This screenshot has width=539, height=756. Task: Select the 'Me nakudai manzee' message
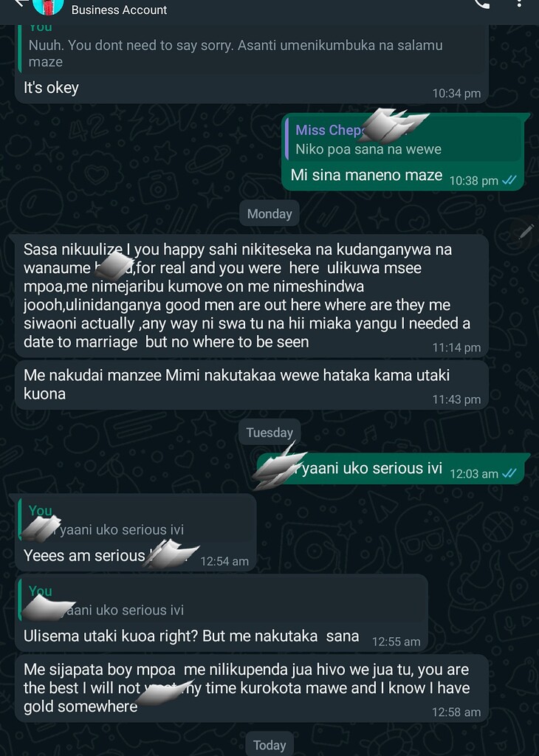pyautogui.click(x=252, y=385)
